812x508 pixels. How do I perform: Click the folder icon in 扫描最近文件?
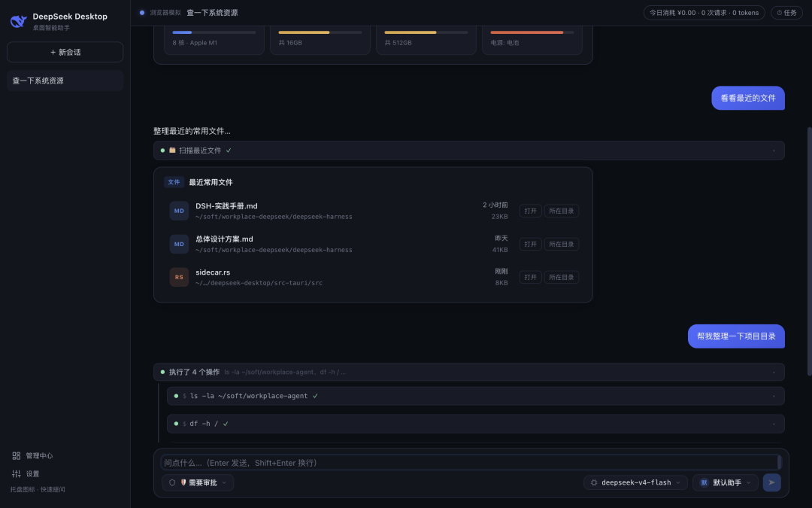[x=172, y=151]
